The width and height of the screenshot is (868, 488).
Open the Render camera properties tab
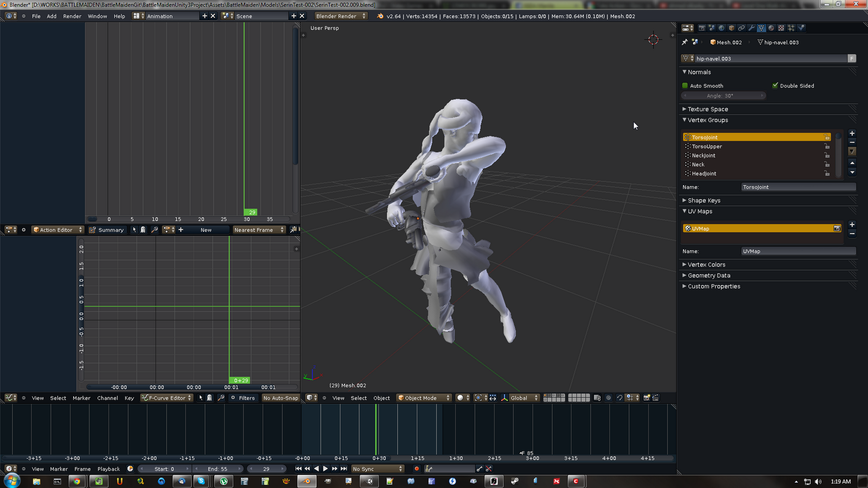pyautogui.click(x=701, y=28)
